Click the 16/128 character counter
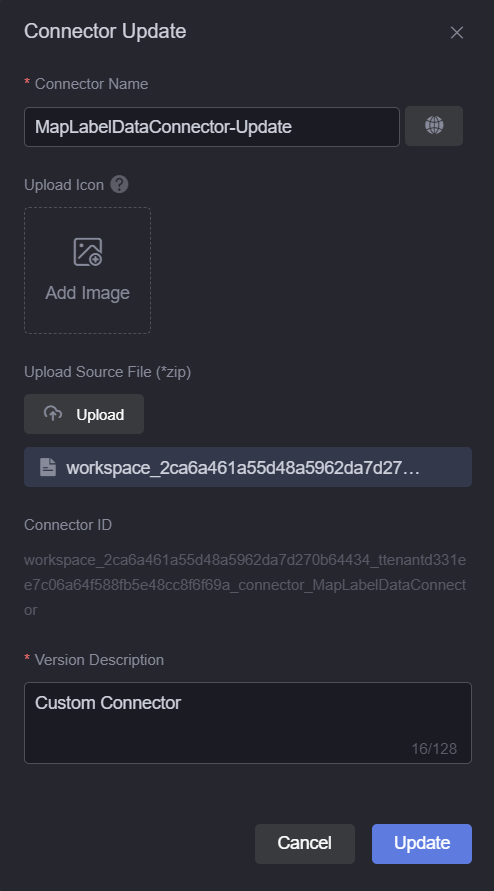The width and height of the screenshot is (494, 891). (434, 749)
